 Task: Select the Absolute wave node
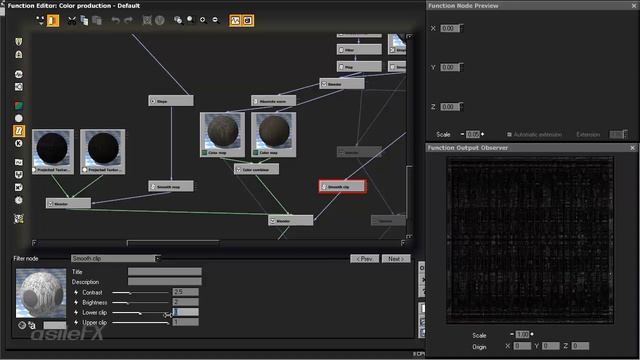[273, 101]
